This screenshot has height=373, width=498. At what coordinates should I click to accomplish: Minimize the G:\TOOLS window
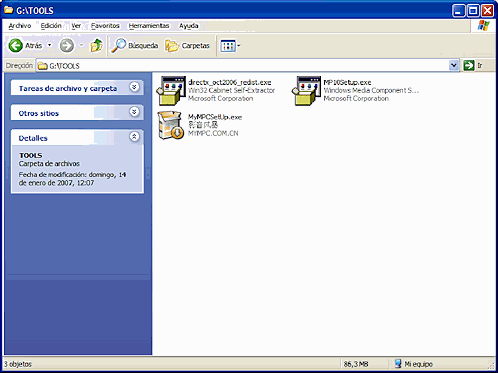pyautogui.click(x=459, y=11)
